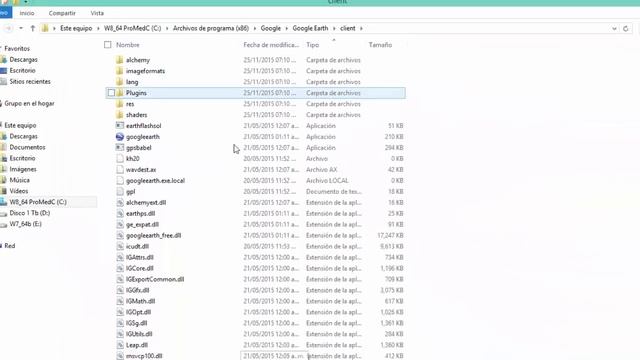The image size is (640, 360).
Task: Open the Vista ribbon tab
Action: click(97, 13)
